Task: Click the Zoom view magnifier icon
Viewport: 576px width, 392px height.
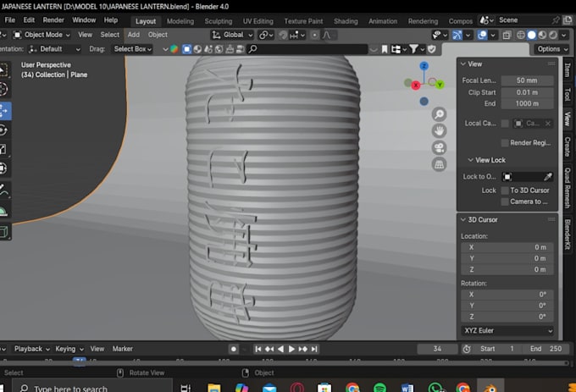Action: [439, 114]
